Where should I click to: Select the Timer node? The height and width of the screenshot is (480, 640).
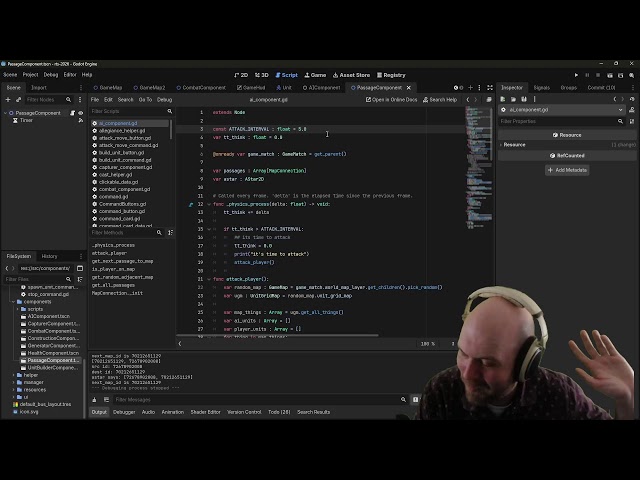(x=26, y=120)
